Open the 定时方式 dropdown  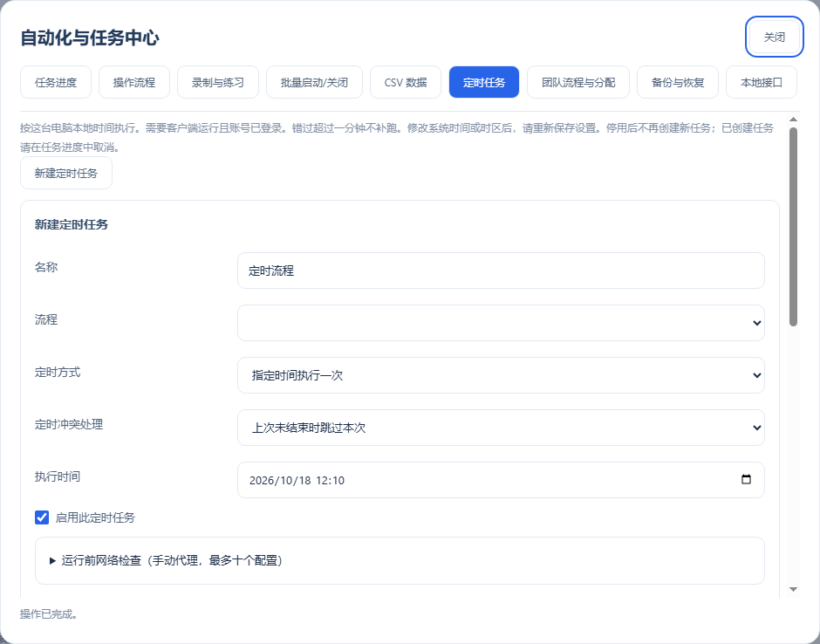tap(501, 375)
